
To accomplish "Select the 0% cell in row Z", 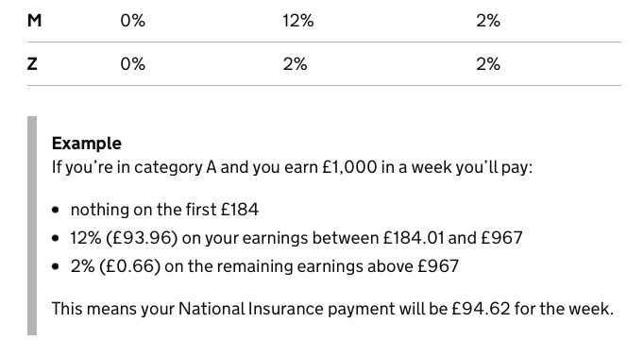I will point(132,63).
